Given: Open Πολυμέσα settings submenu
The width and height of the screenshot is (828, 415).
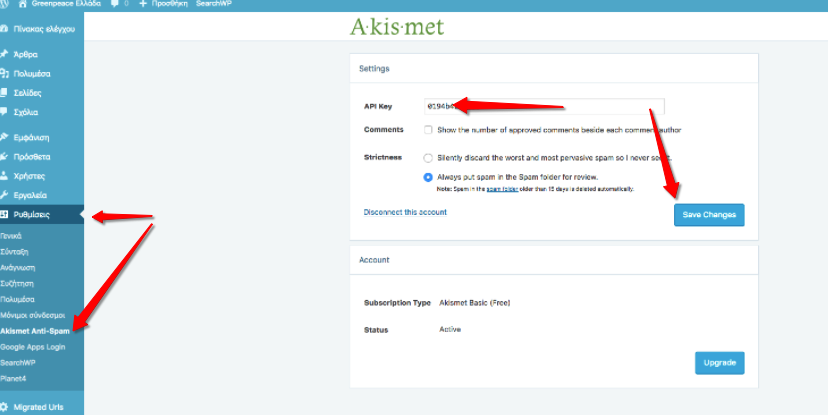Looking at the screenshot, I should 17,299.
